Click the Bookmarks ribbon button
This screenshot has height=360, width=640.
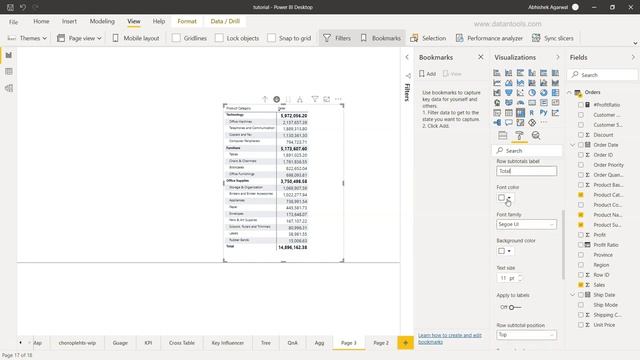pos(381,38)
